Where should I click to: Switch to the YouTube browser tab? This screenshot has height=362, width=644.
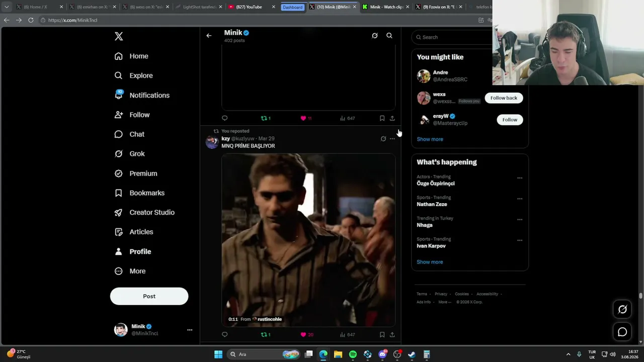(x=252, y=7)
